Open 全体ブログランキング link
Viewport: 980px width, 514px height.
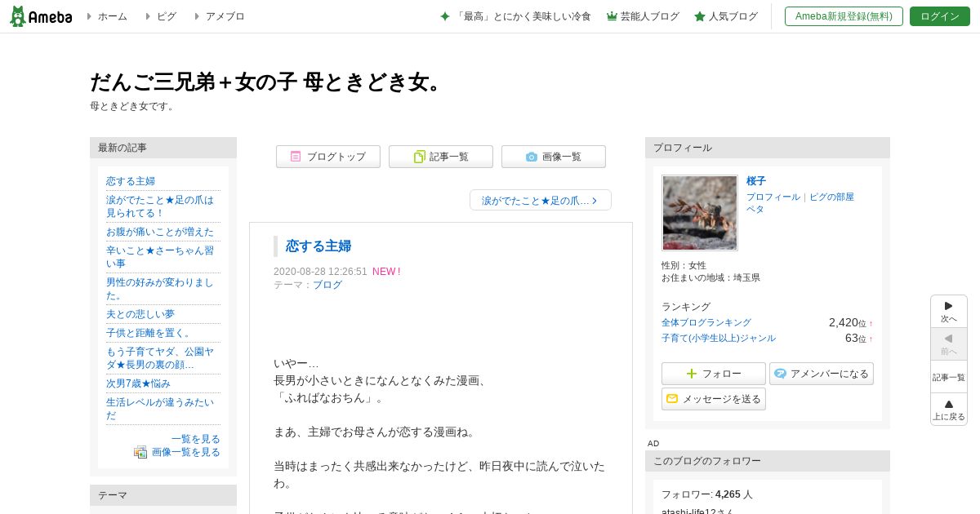coord(706,323)
